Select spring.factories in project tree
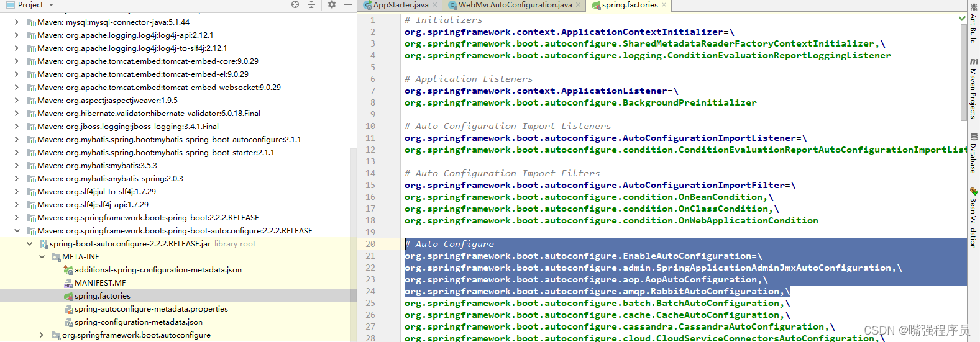 click(103, 295)
